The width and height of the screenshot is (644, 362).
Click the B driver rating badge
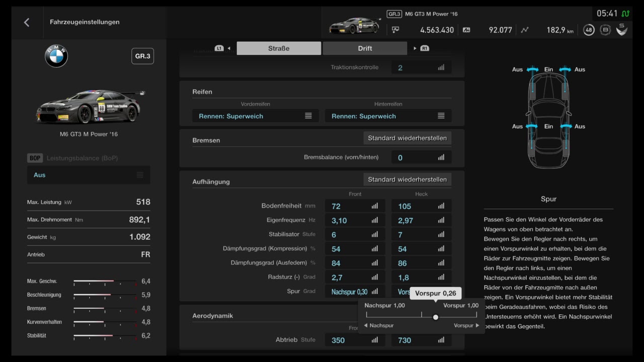[606, 30]
